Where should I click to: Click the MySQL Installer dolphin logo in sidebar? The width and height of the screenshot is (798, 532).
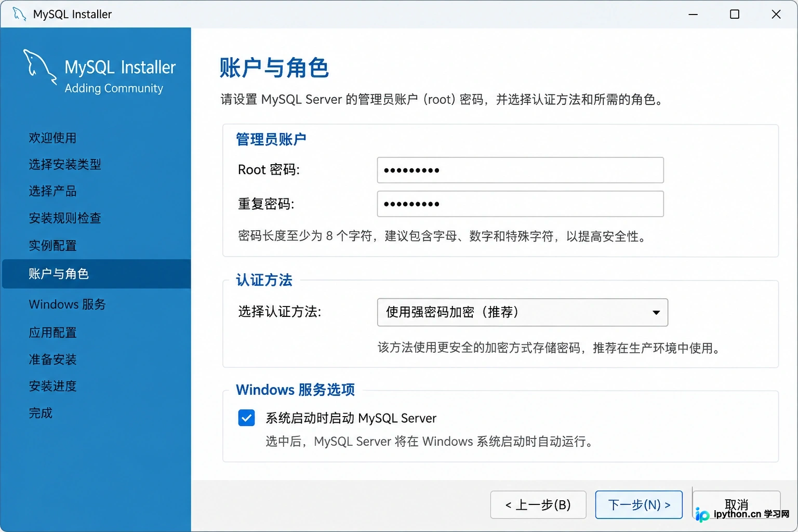[x=40, y=67]
